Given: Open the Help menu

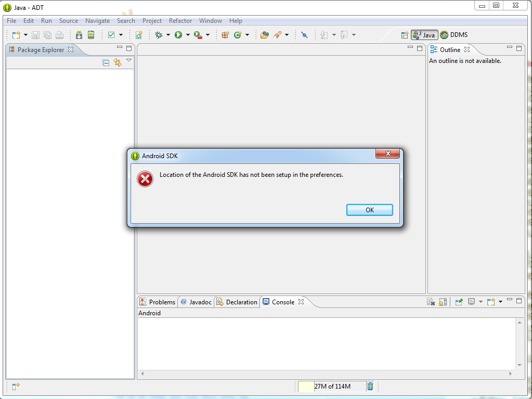Looking at the screenshot, I should pos(236,21).
